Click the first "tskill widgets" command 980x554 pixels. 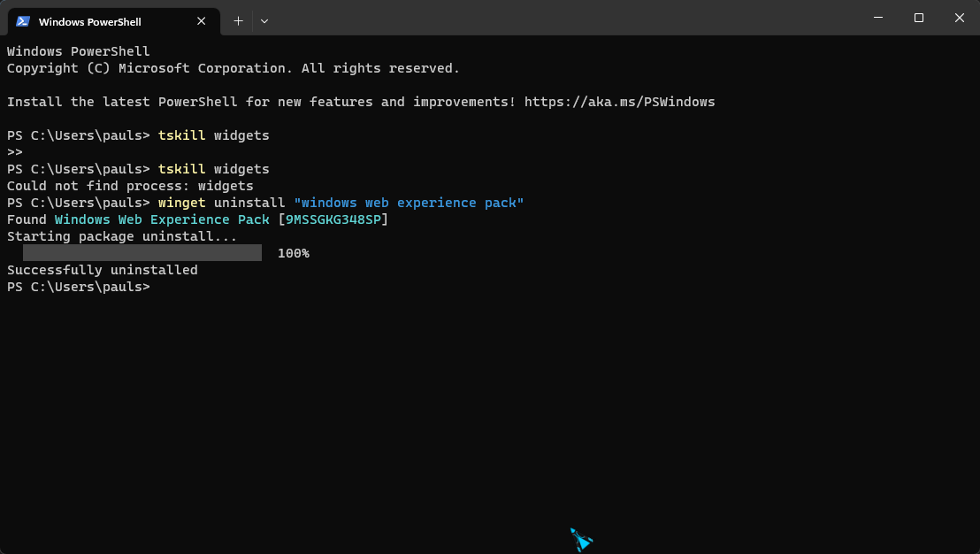point(214,135)
